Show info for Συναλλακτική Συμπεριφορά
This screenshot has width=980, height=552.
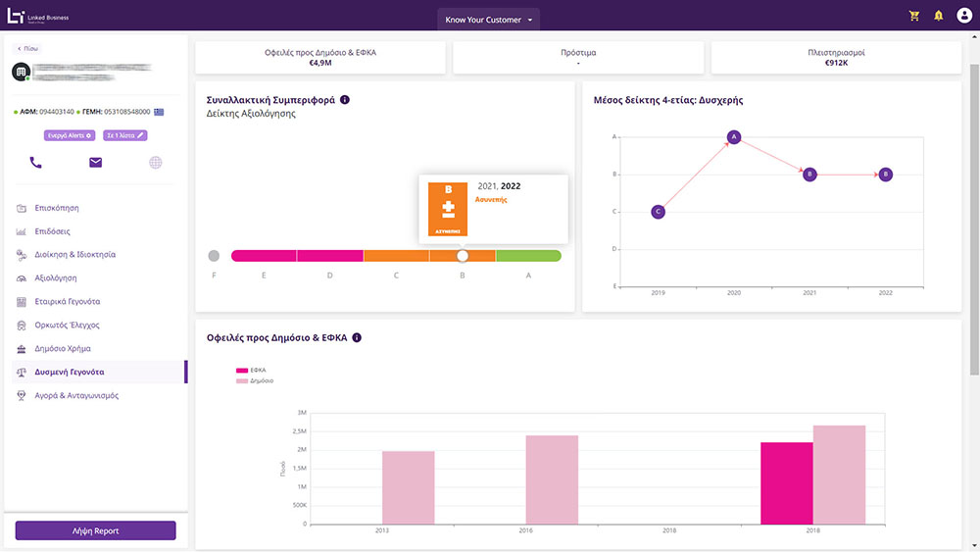tap(344, 99)
